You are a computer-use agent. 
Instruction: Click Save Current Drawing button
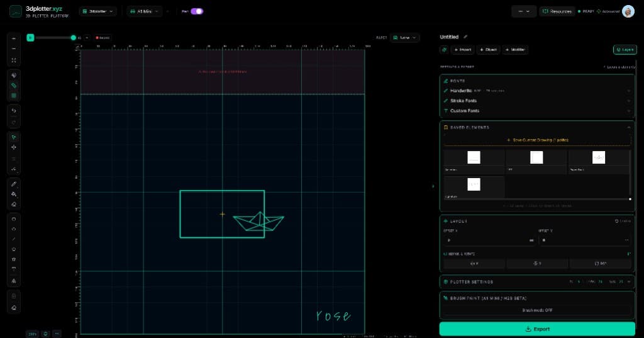pyautogui.click(x=537, y=140)
